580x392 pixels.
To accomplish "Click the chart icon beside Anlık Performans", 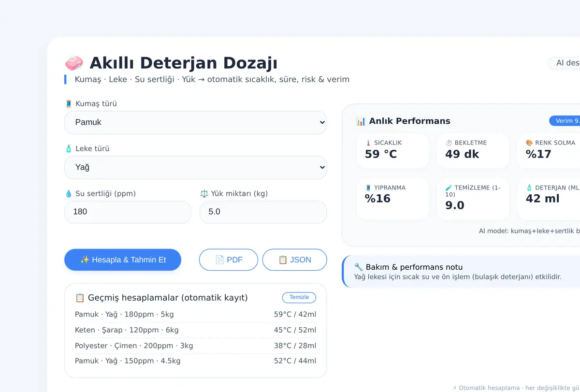I will (361, 121).
